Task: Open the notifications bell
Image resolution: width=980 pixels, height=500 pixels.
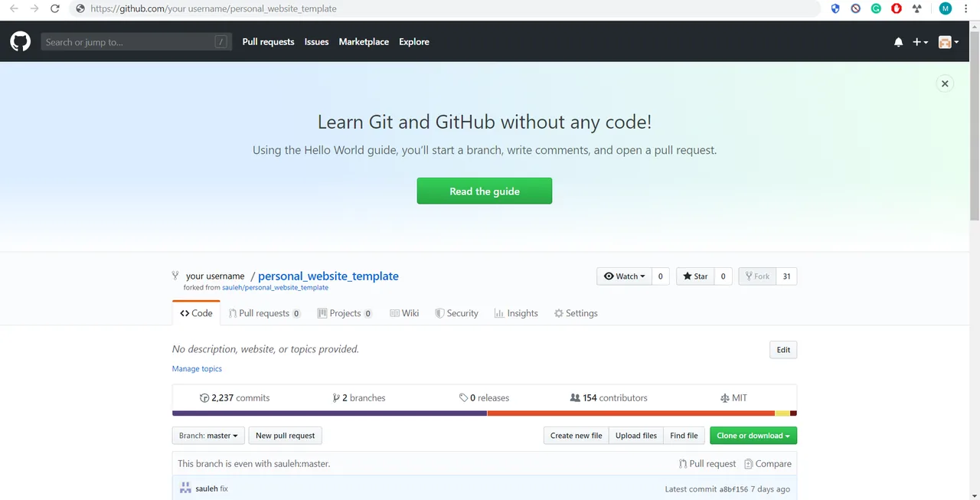Action: point(898,42)
